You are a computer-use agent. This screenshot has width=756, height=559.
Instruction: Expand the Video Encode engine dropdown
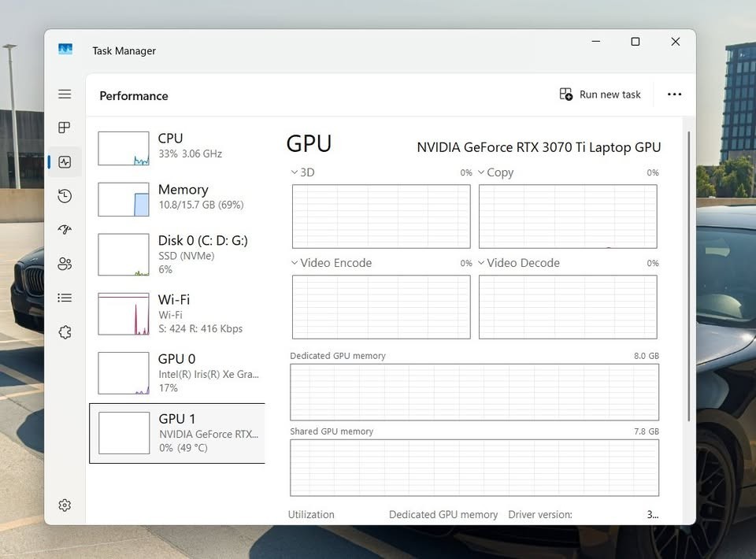coord(332,263)
